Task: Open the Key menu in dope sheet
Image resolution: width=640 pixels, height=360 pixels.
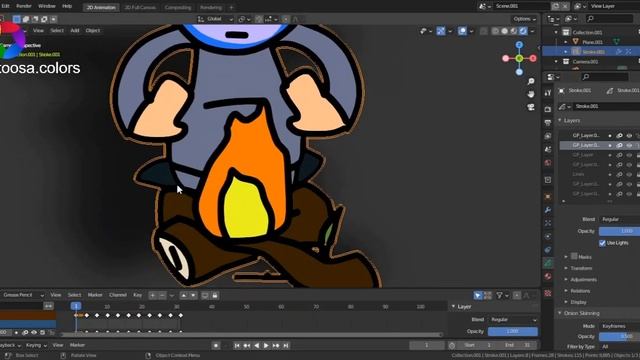Action: point(138,295)
